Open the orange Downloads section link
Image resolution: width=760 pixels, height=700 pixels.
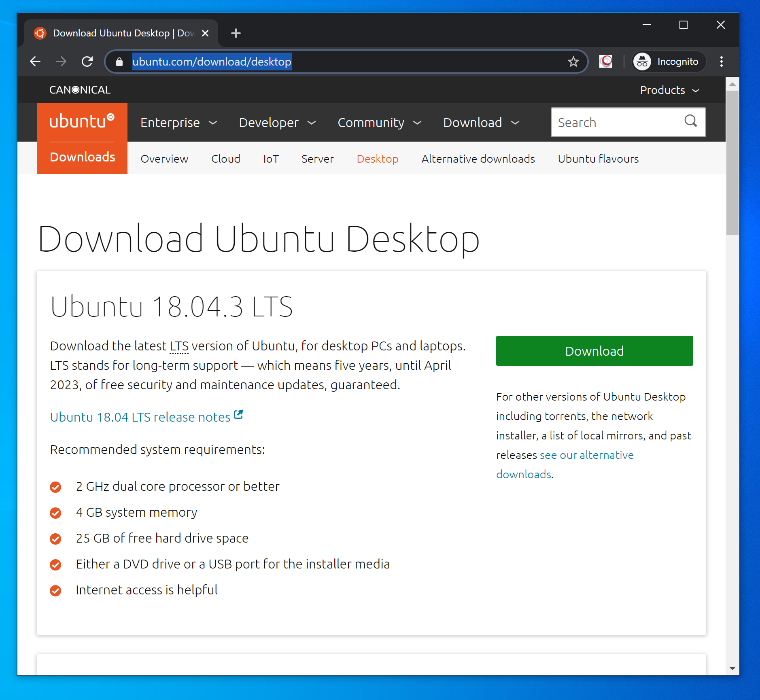[82, 157]
